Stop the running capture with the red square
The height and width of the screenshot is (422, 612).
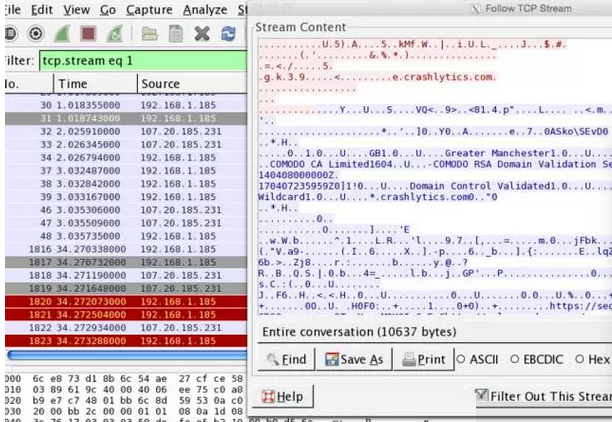[x=88, y=34]
